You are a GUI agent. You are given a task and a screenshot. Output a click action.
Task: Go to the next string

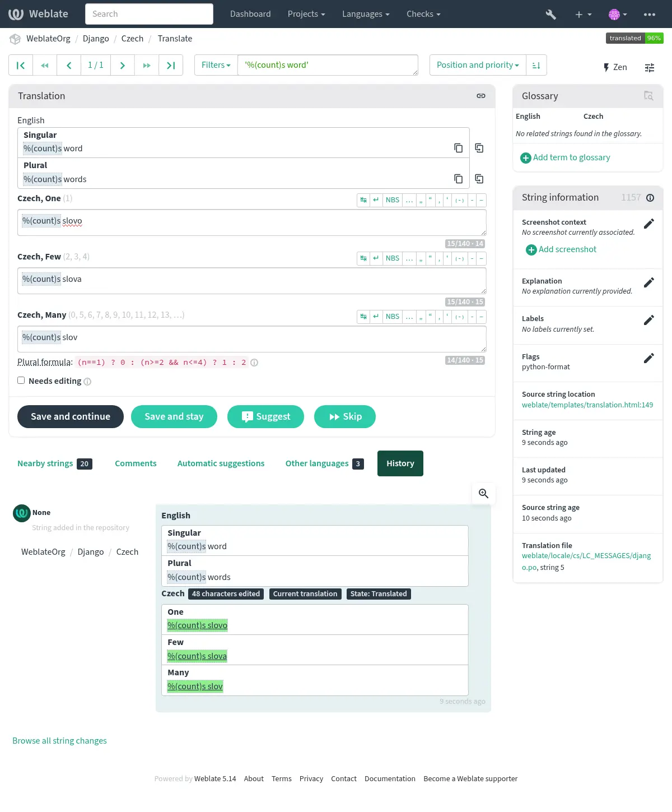[x=123, y=65]
